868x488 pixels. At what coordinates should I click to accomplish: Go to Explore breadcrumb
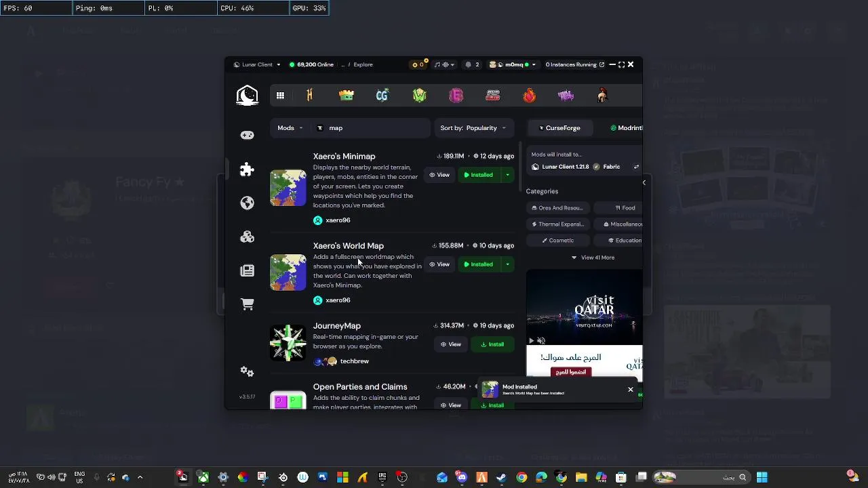coord(363,64)
